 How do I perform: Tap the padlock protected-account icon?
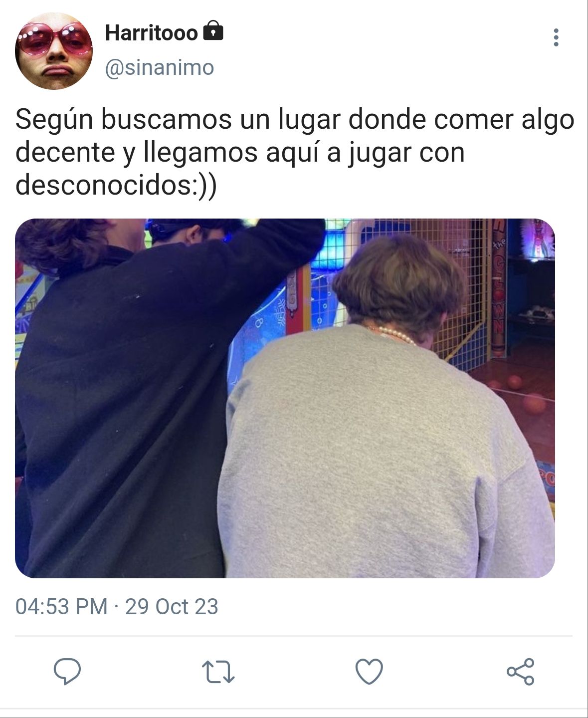click(x=213, y=31)
